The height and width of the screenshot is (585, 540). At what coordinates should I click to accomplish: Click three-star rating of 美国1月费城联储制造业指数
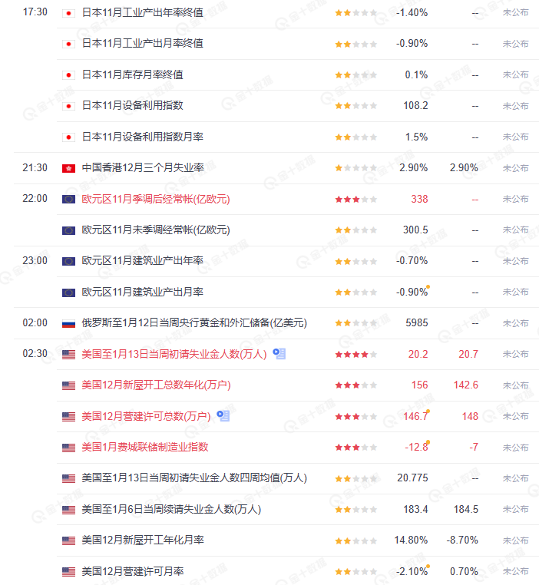[x=356, y=447]
